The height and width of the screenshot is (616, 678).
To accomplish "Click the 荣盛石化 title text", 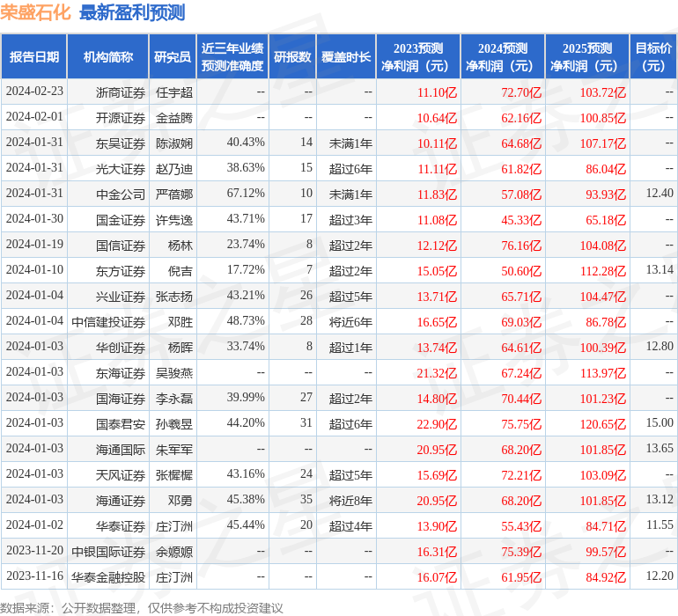I will (35, 12).
